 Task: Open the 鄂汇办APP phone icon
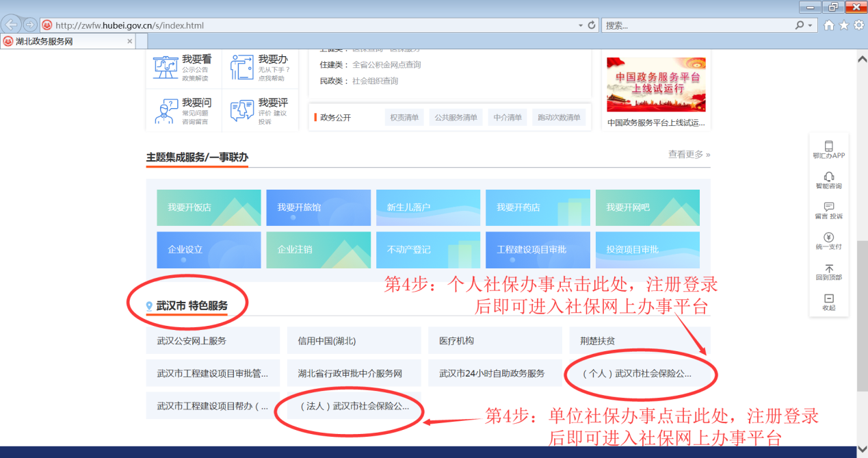coord(828,146)
